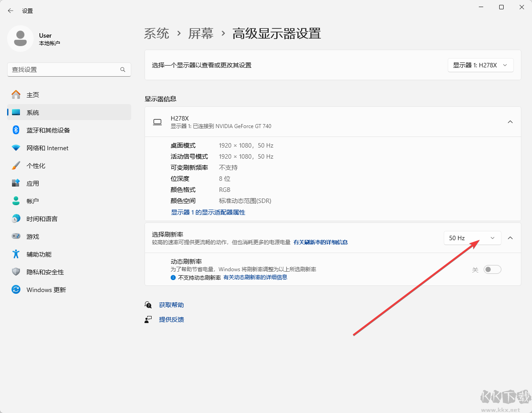Collapse the H278X display info panel
Screen dimensions: 532x413
[510, 122]
